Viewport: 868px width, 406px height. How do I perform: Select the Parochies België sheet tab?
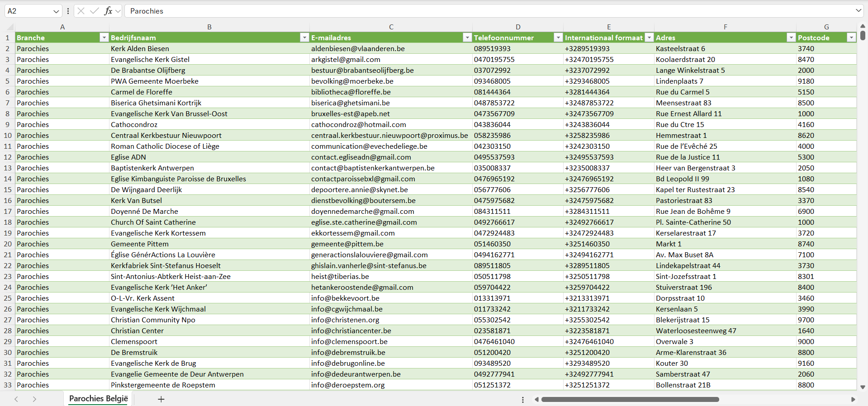click(x=99, y=399)
